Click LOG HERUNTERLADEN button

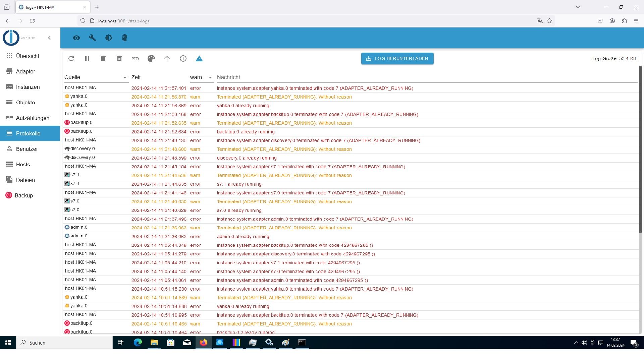tap(397, 59)
